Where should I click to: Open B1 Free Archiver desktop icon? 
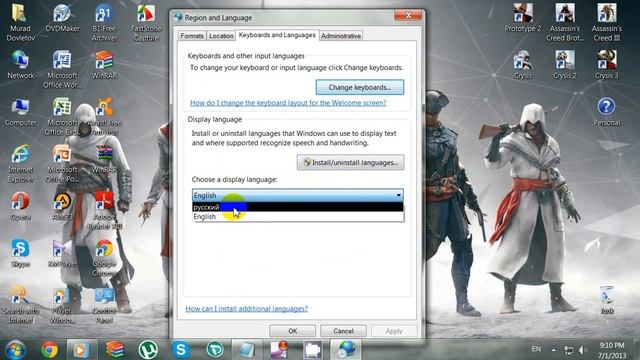click(x=104, y=22)
